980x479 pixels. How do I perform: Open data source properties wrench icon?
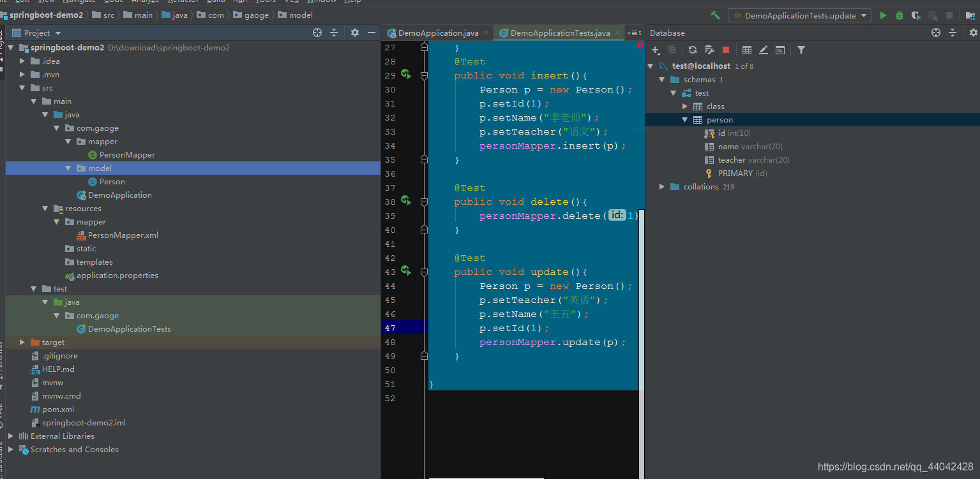[709, 50]
